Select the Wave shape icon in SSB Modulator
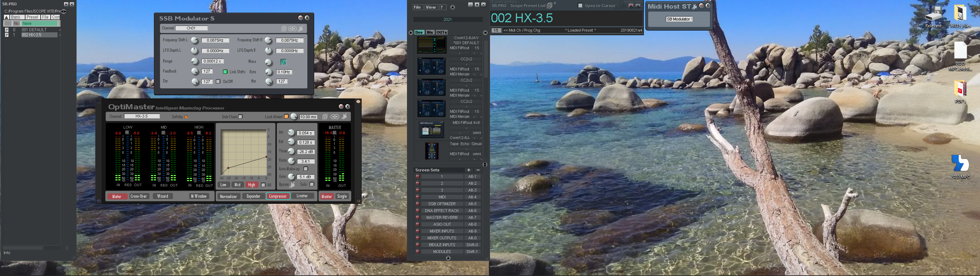980x276 pixels. click(x=283, y=61)
